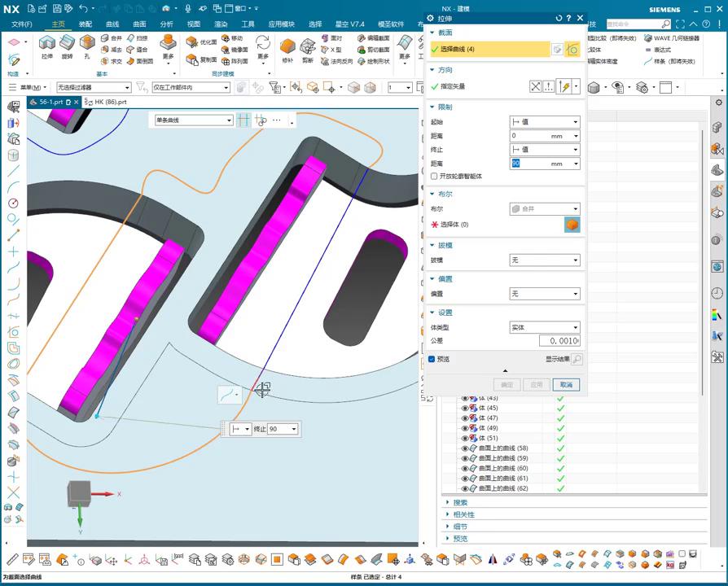This screenshot has width=728, height=586.
Task: Click the 取消 cancel button
Action: 566,384
